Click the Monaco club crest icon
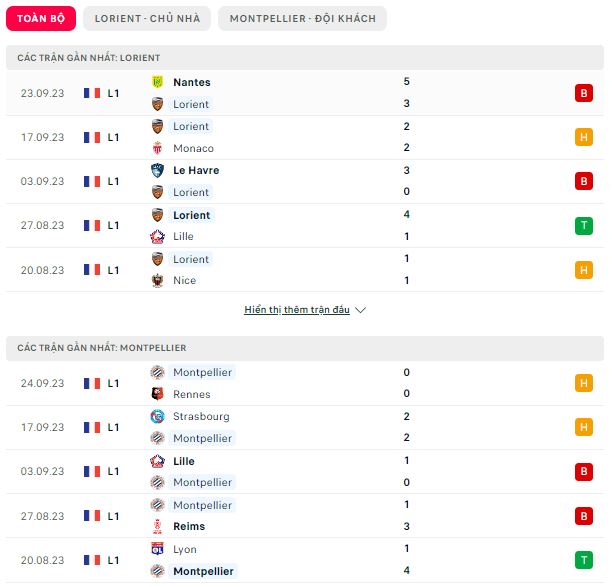This screenshot has width=612, height=587. [157, 148]
